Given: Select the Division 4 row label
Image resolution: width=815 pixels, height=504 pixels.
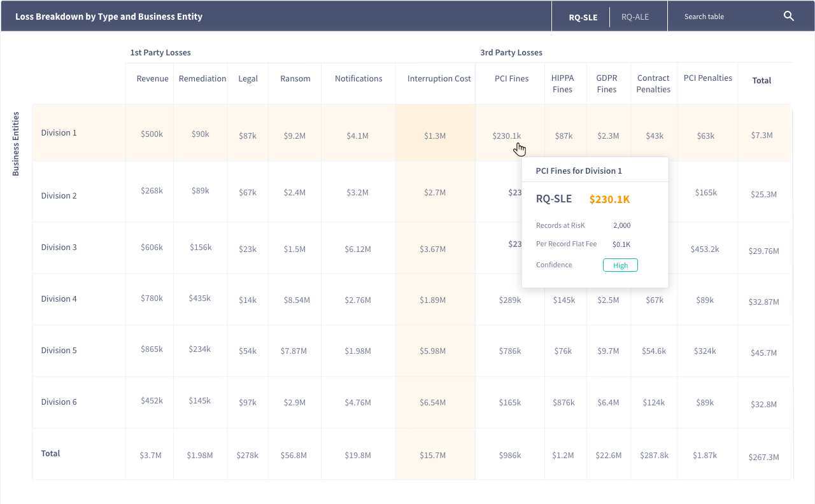Looking at the screenshot, I should (x=59, y=299).
